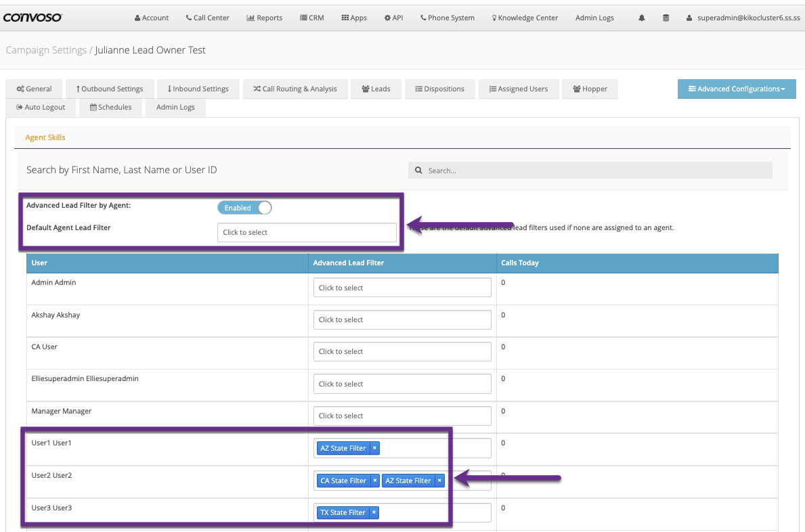
Task: Open the superadmin account menu
Action: (x=743, y=18)
